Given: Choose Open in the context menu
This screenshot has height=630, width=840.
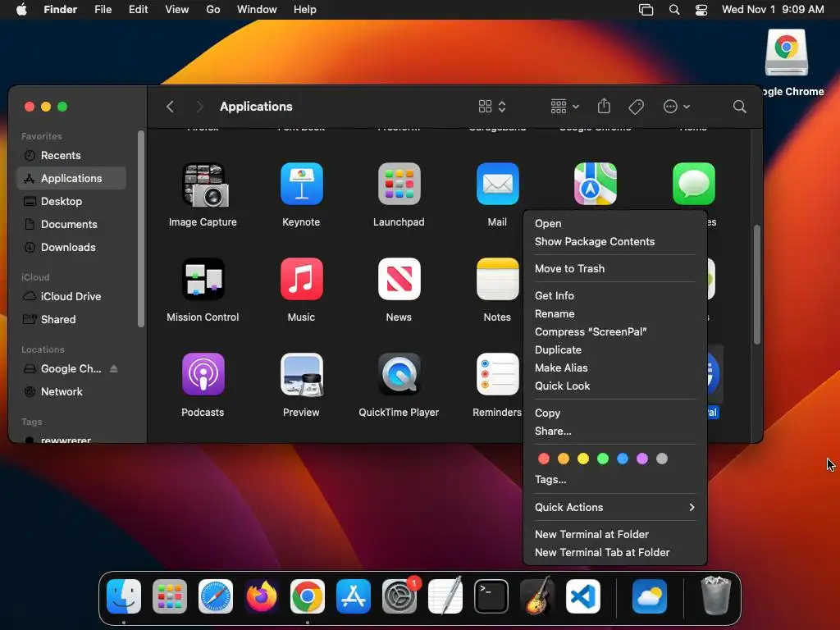Looking at the screenshot, I should click(x=615, y=223).
